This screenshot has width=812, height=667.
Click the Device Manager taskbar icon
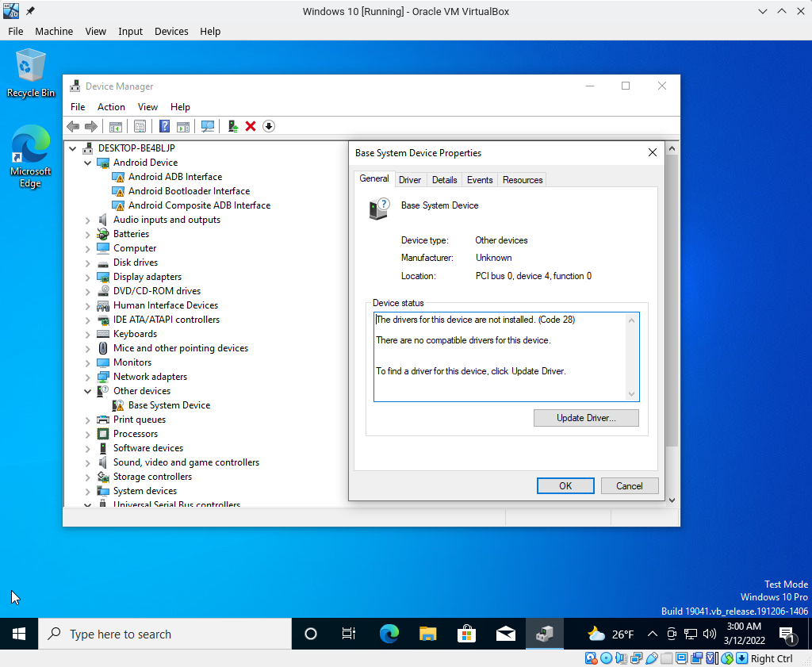coord(545,634)
